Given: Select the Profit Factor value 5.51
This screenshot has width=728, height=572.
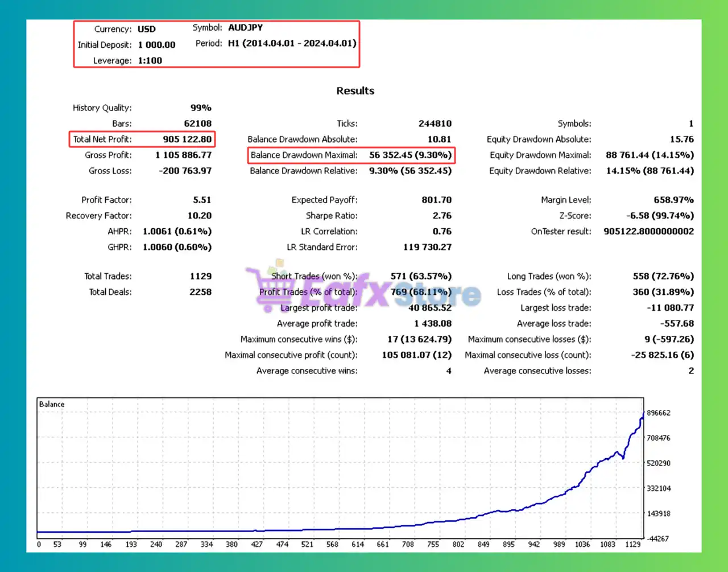Looking at the screenshot, I should point(202,200).
